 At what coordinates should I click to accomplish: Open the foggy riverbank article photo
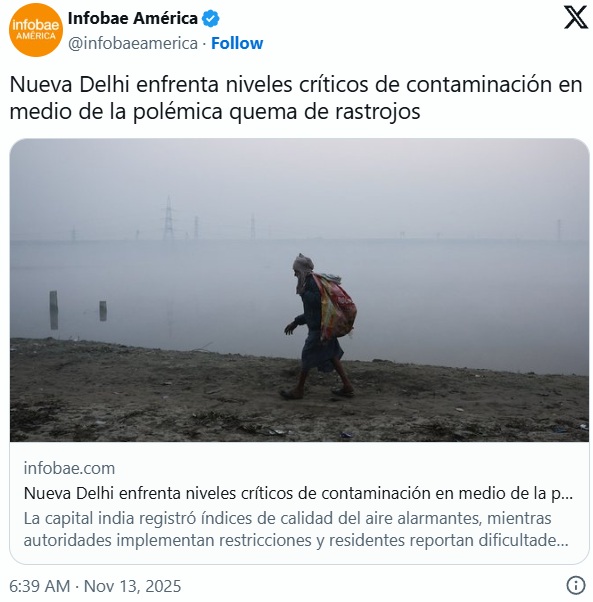point(299,290)
